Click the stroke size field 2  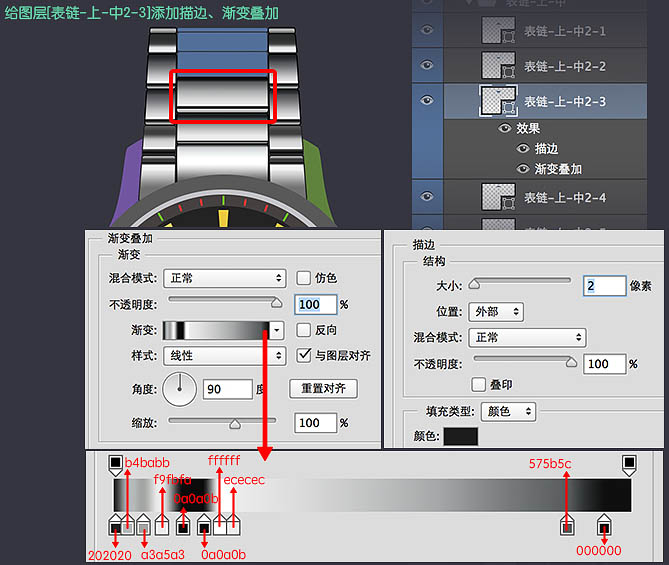pyautogui.click(x=605, y=286)
